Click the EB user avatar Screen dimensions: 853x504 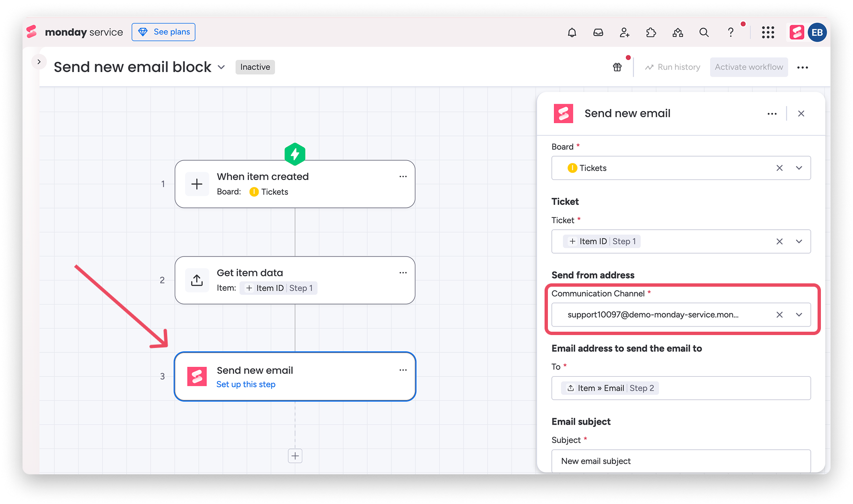817,33
